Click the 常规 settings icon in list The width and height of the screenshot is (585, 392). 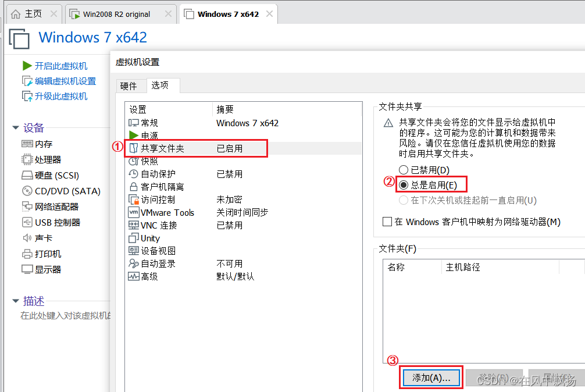(x=134, y=123)
